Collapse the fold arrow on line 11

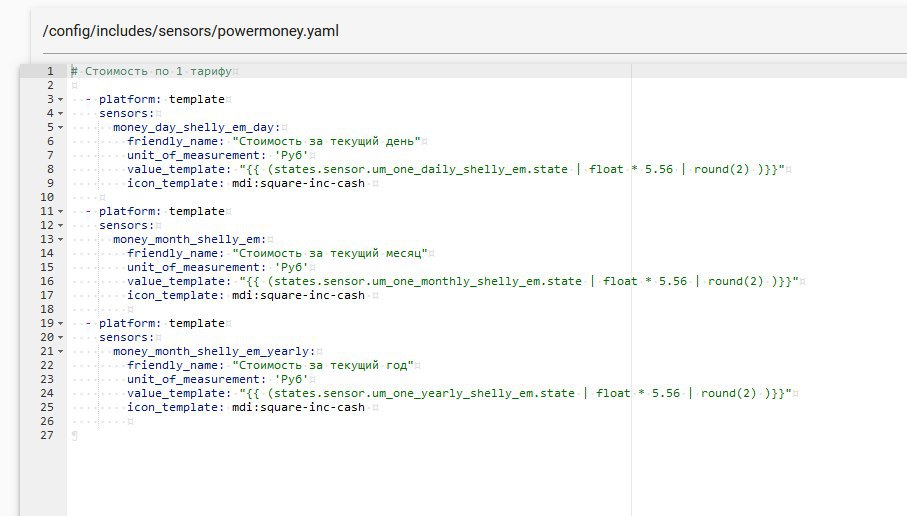pyautogui.click(x=60, y=212)
